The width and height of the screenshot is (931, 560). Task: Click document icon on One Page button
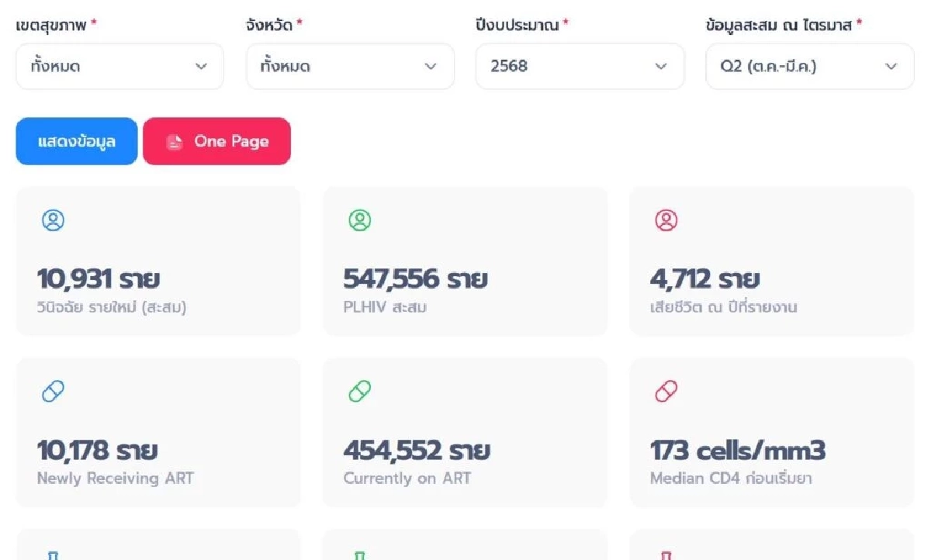click(x=175, y=142)
